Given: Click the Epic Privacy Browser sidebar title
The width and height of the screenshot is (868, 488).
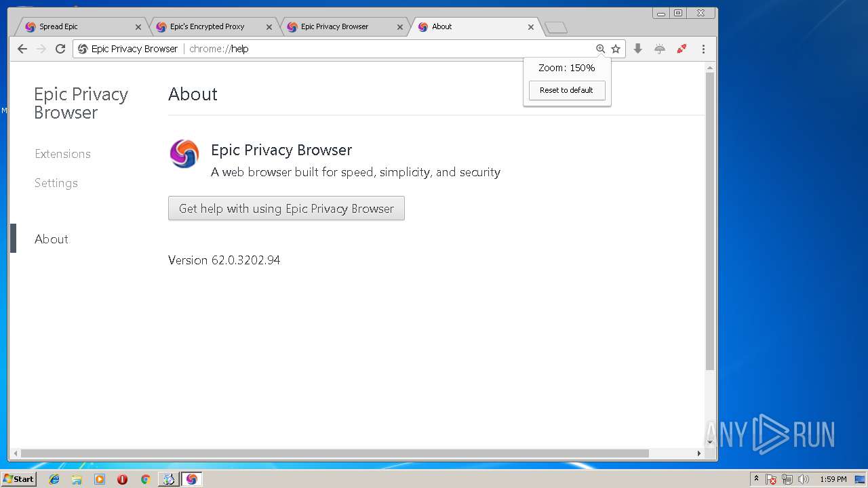Looking at the screenshot, I should [81, 104].
